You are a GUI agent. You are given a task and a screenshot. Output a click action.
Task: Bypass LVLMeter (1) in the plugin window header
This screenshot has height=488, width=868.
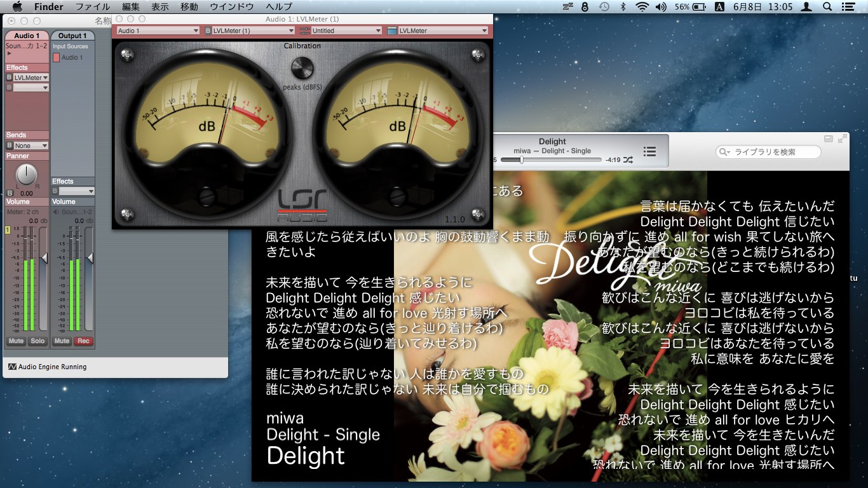click(208, 30)
